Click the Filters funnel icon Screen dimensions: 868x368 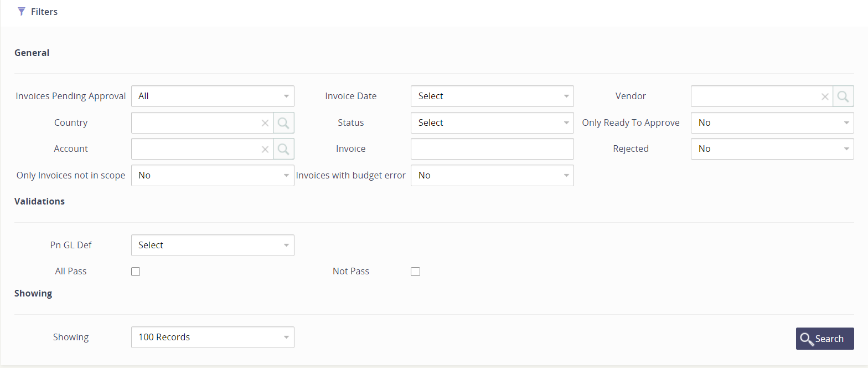tap(22, 12)
